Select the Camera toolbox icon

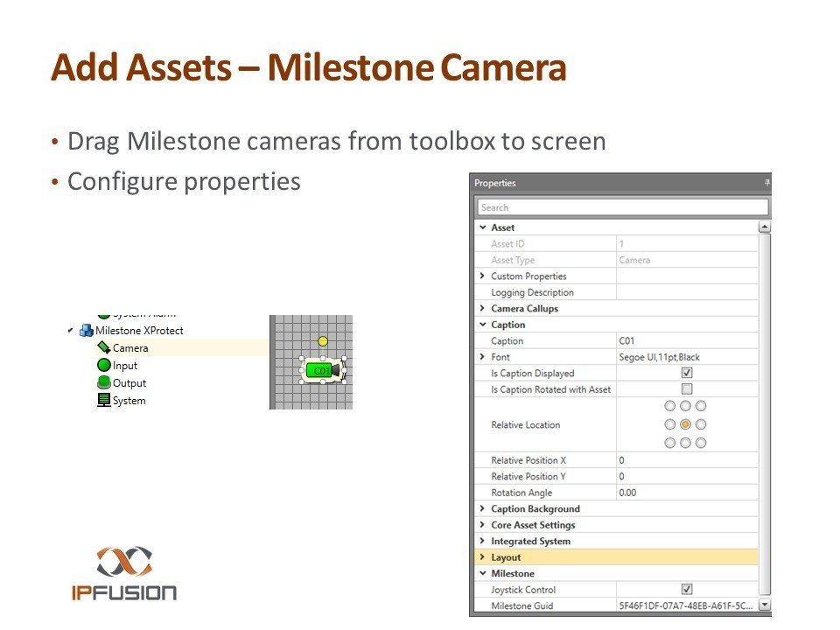coord(104,347)
